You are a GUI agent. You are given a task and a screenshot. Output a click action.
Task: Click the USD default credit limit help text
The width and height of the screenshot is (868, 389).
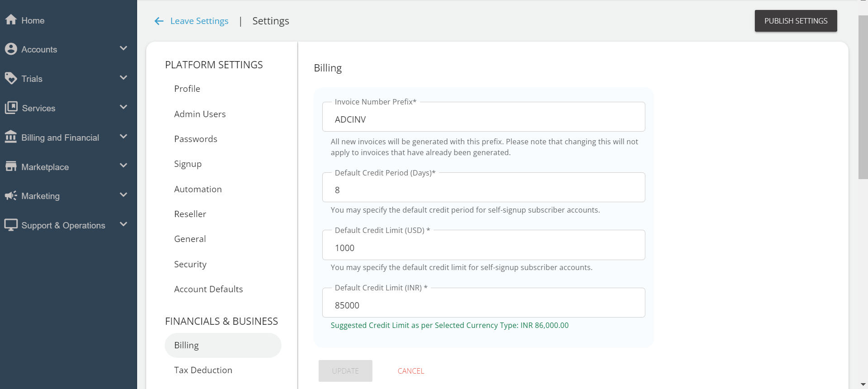tap(461, 267)
